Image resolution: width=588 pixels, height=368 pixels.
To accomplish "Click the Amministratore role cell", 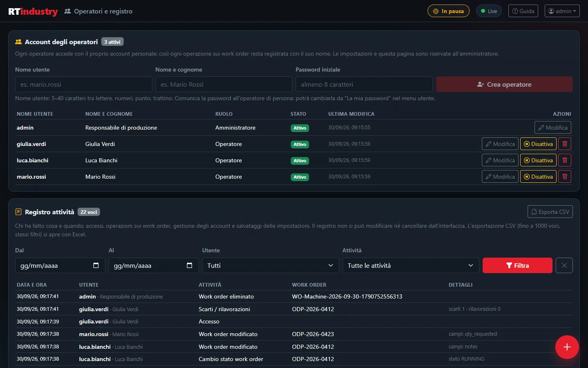I will (235, 128).
